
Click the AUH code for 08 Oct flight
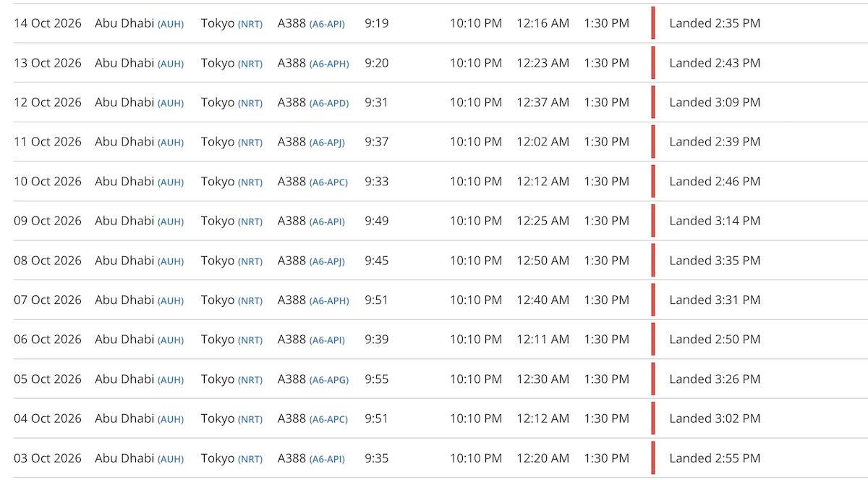[171, 261]
